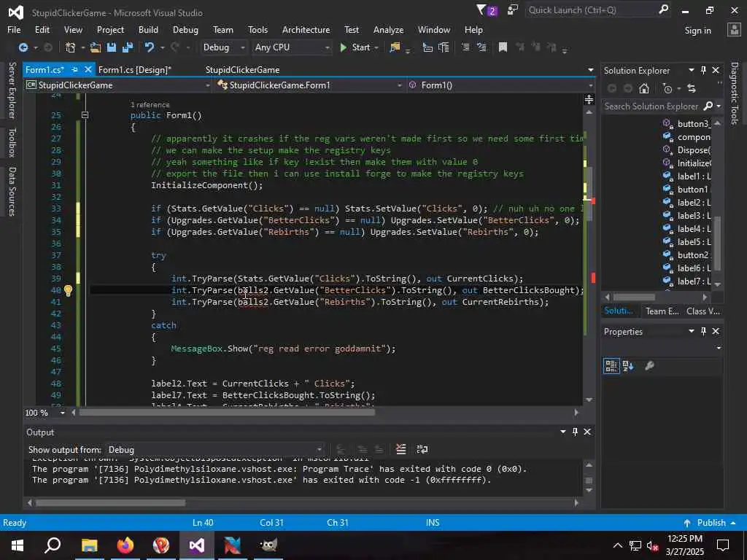This screenshot has width=747, height=560.
Task: Click the lightbulb quick actions icon
Action: coord(68,290)
